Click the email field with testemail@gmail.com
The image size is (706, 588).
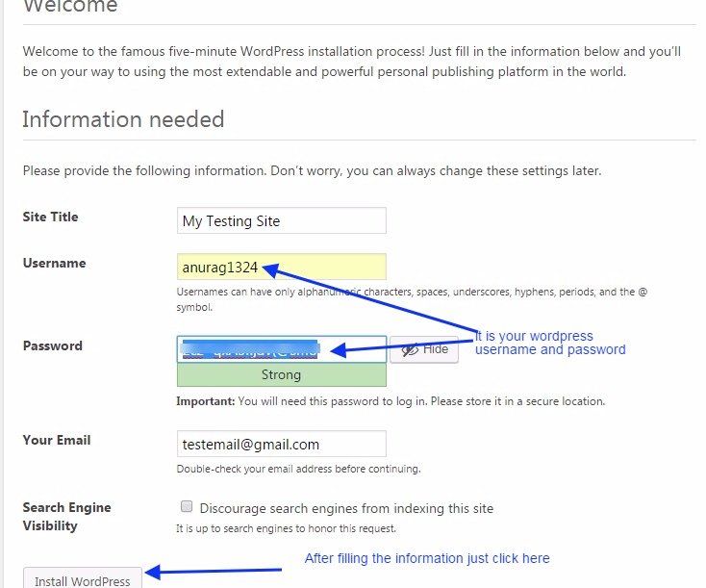pyautogui.click(x=282, y=444)
